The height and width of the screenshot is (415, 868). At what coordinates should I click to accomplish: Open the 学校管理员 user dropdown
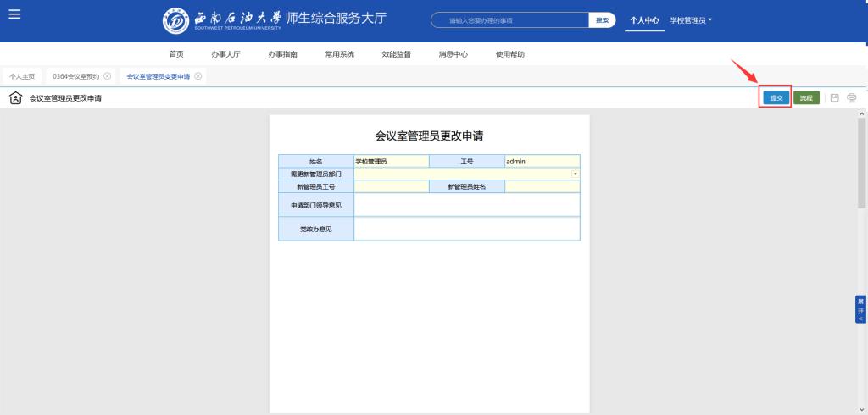[x=691, y=20]
